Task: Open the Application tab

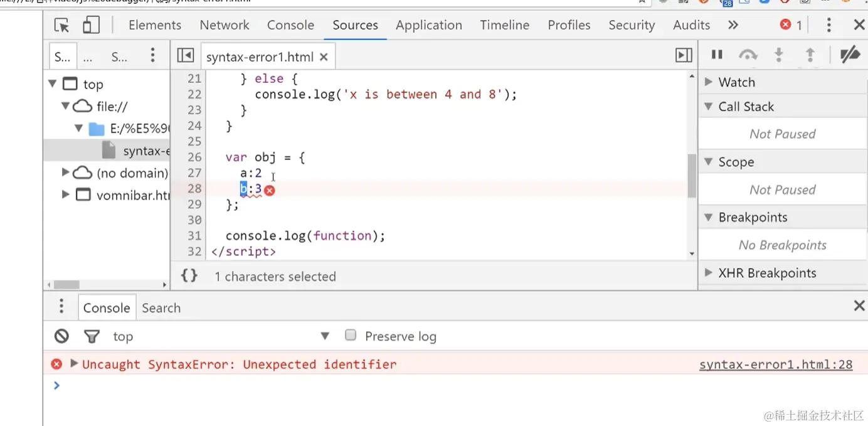Action: click(429, 25)
